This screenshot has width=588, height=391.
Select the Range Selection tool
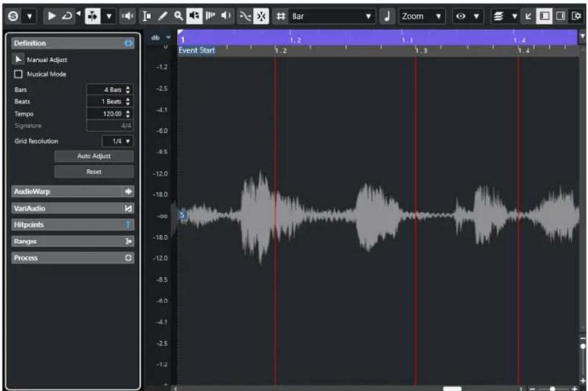[x=147, y=16]
